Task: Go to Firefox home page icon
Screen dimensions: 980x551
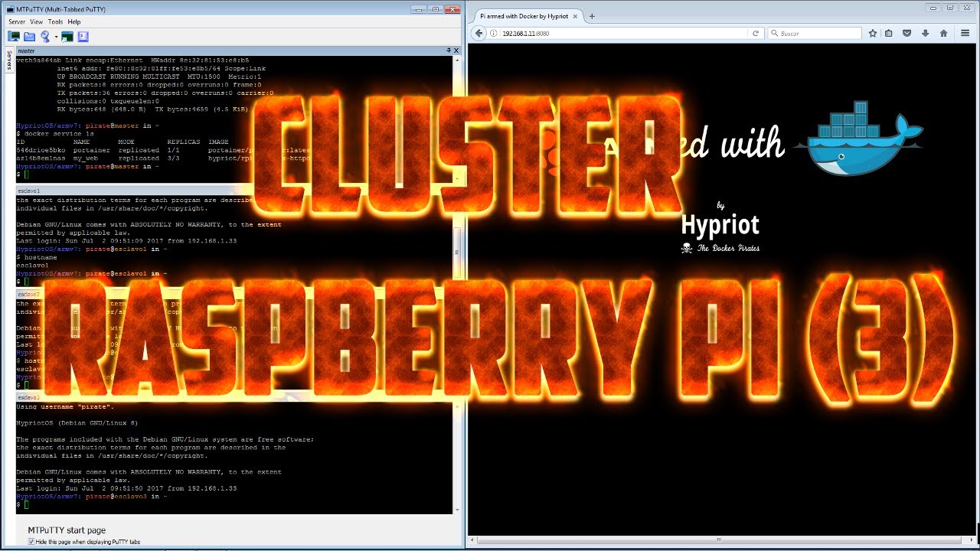Action: [944, 34]
